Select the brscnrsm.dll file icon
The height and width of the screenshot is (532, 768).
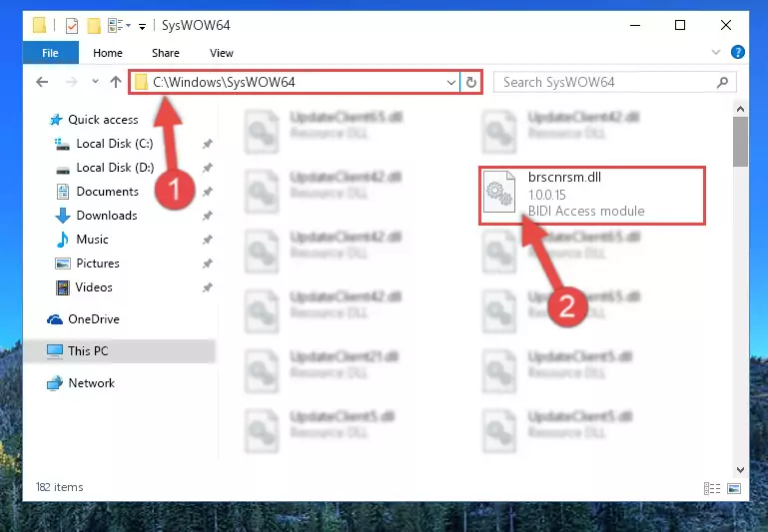coord(499,192)
